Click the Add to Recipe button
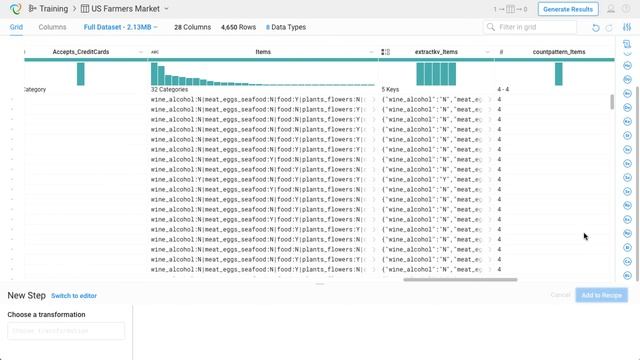 pos(602,295)
